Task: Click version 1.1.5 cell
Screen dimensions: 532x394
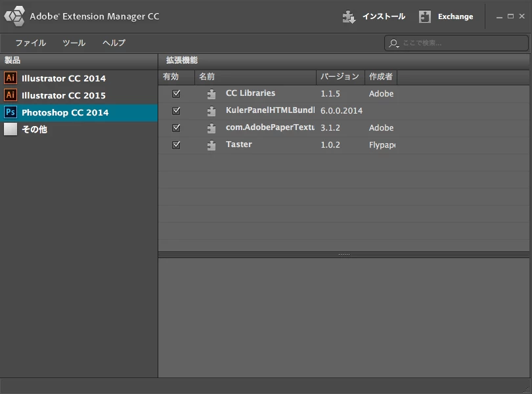Action: click(x=330, y=94)
